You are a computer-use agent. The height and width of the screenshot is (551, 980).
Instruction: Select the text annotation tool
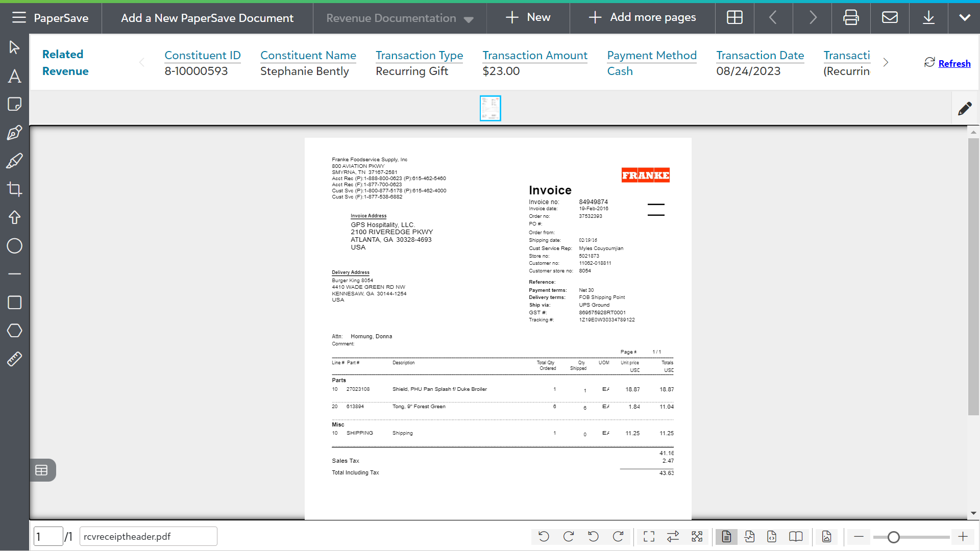(14, 76)
